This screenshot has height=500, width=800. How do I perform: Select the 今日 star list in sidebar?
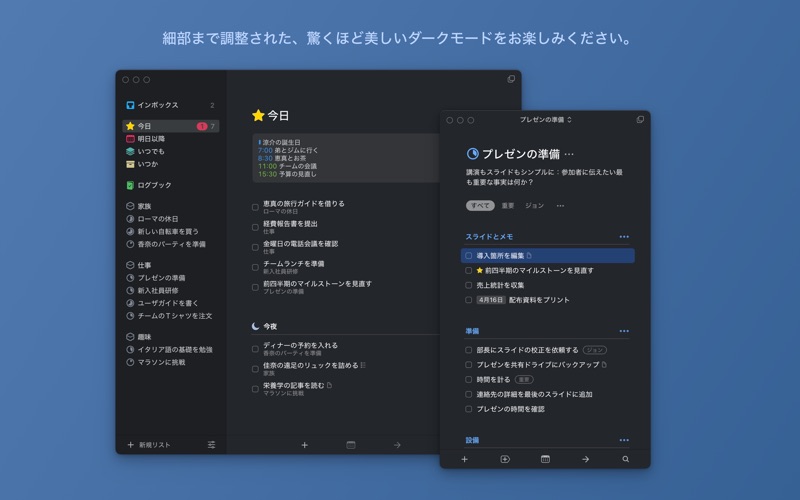tap(170, 126)
